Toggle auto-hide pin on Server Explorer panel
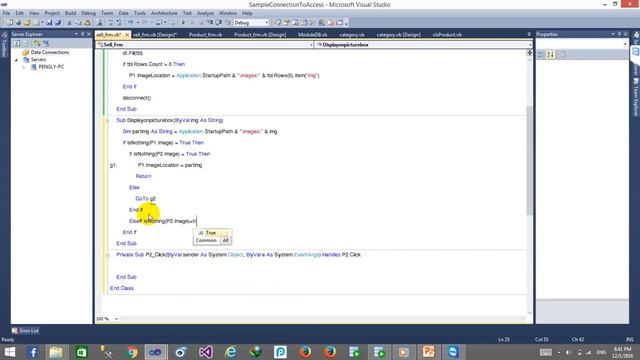This screenshot has height=360, width=640. click(x=82, y=34)
